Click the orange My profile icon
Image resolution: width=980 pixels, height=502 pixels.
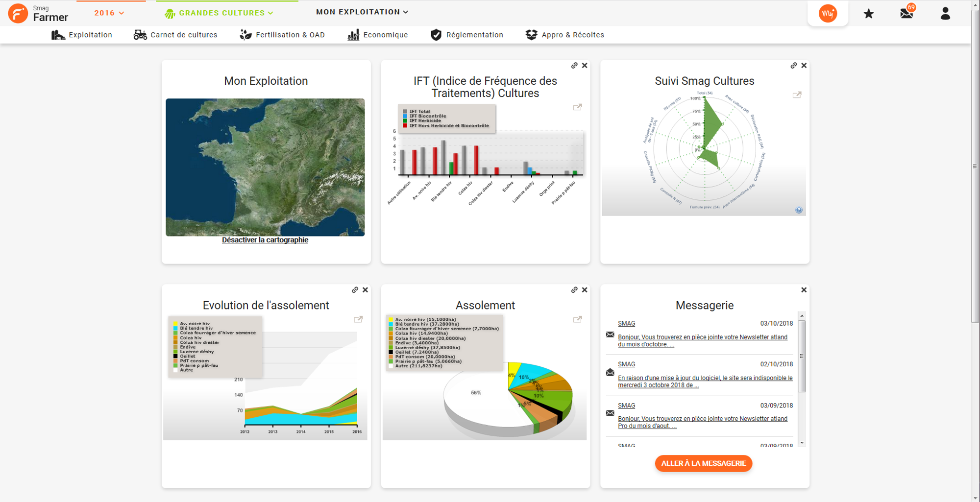828,14
